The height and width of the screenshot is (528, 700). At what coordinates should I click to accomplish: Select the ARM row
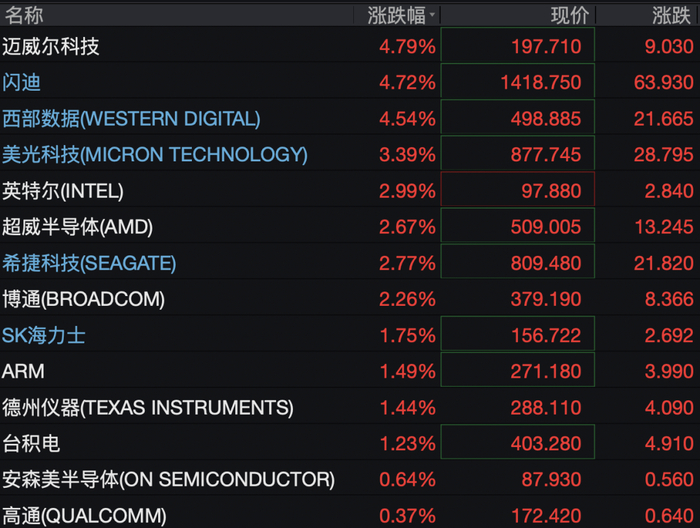point(350,372)
